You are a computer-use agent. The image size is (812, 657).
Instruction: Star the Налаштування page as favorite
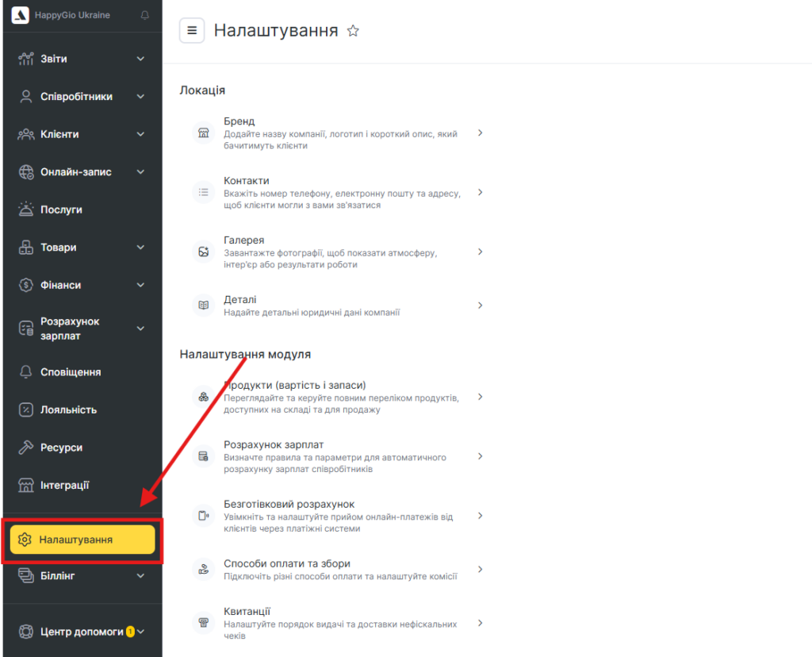pos(354,31)
